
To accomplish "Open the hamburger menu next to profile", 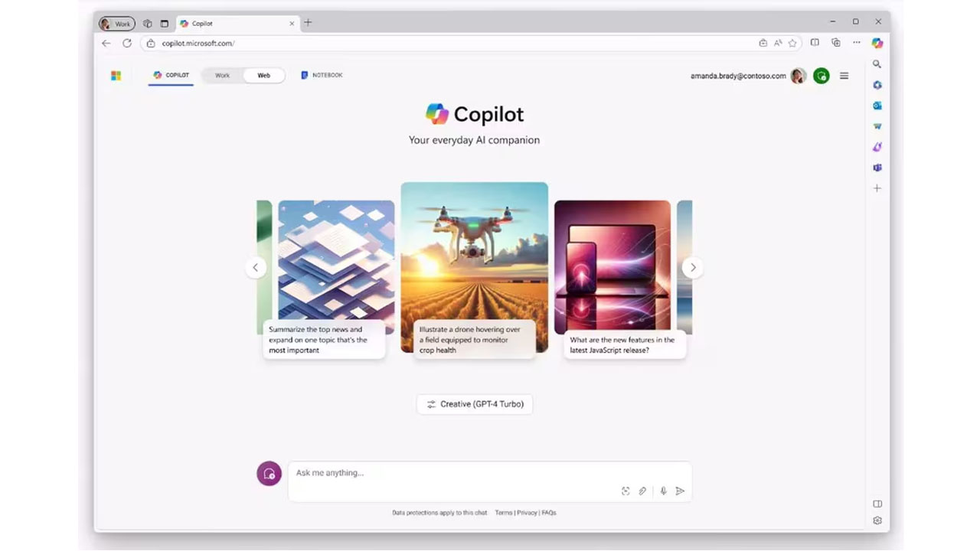I will 844,76.
